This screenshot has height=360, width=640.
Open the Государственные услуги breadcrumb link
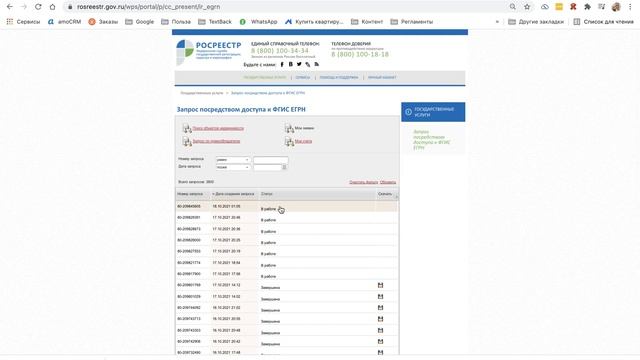pos(202,93)
